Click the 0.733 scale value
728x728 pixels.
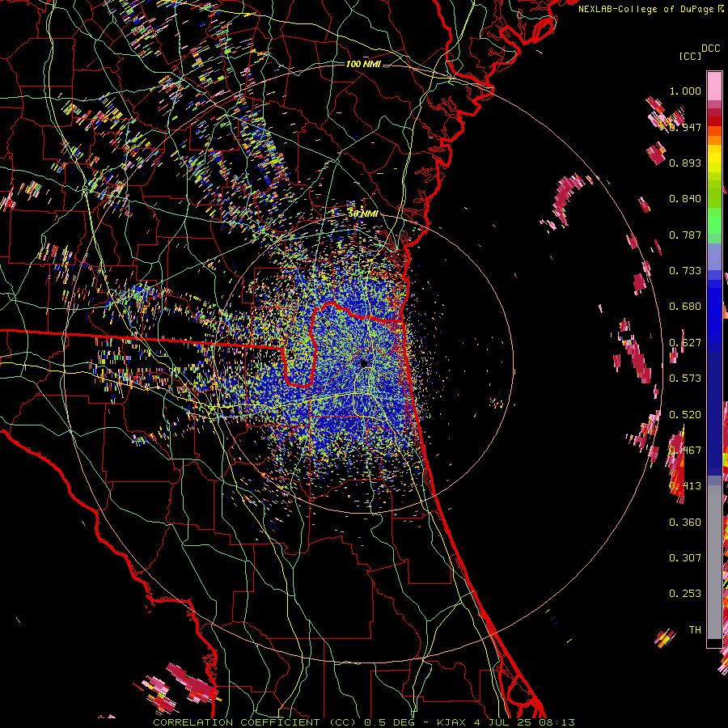(x=685, y=271)
